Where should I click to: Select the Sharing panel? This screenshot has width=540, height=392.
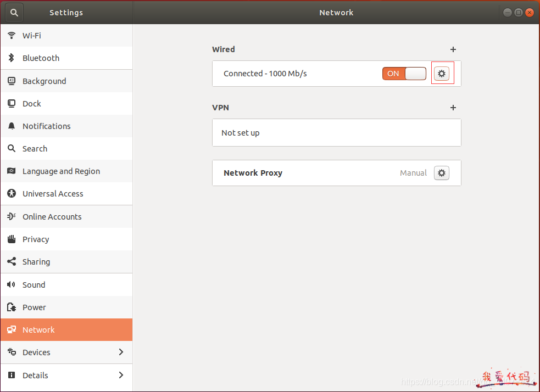(x=66, y=261)
